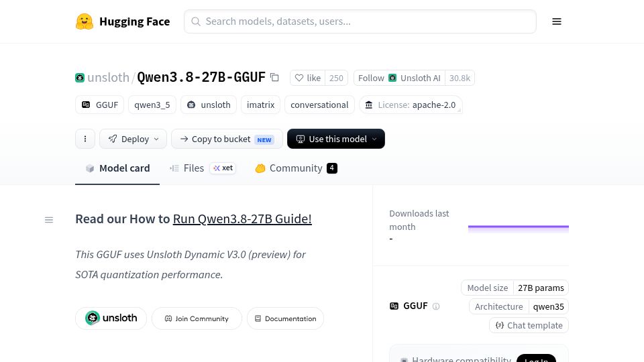Select the unsloth tag chip
Viewport: 644px width, 362px height.
coord(209,105)
